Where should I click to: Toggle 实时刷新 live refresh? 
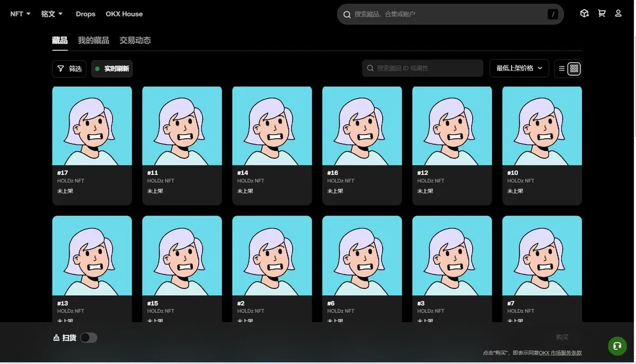coord(112,68)
